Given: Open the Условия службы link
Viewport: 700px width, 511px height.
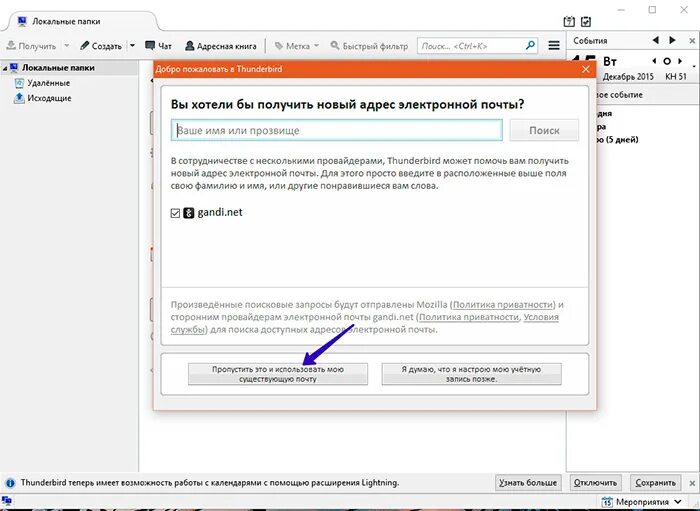Looking at the screenshot, I should pos(365,324).
